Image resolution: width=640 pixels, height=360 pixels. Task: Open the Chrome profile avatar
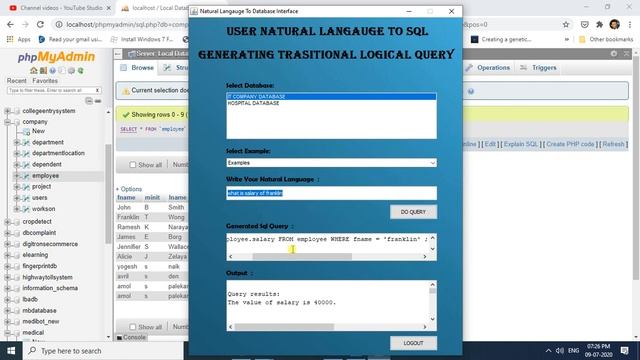pyautogui.click(x=614, y=24)
